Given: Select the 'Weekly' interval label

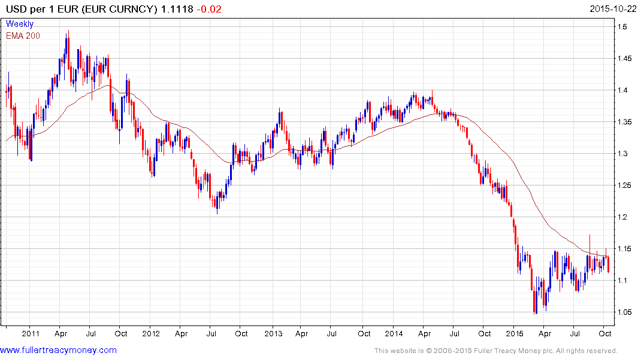Looking at the screenshot, I should click(20, 24).
